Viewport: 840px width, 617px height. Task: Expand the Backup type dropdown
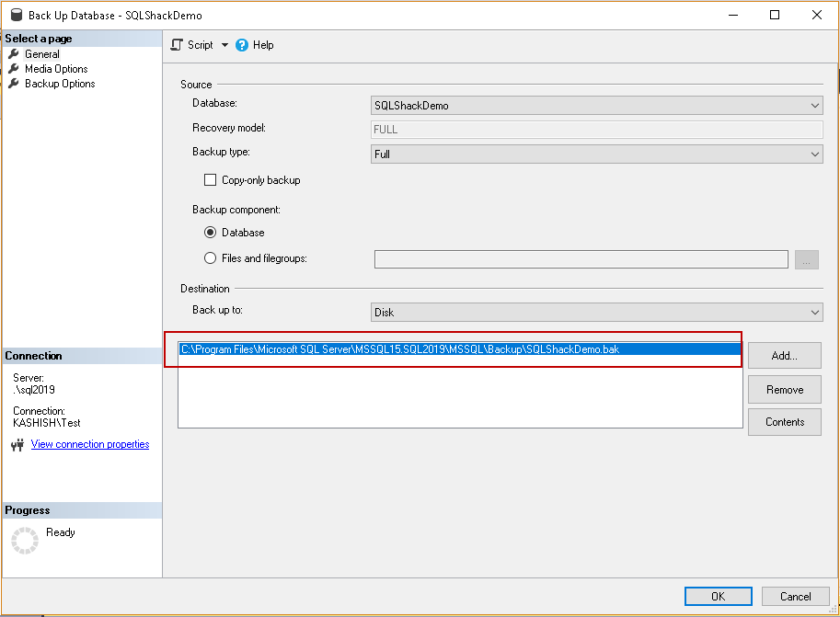[x=597, y=154]
